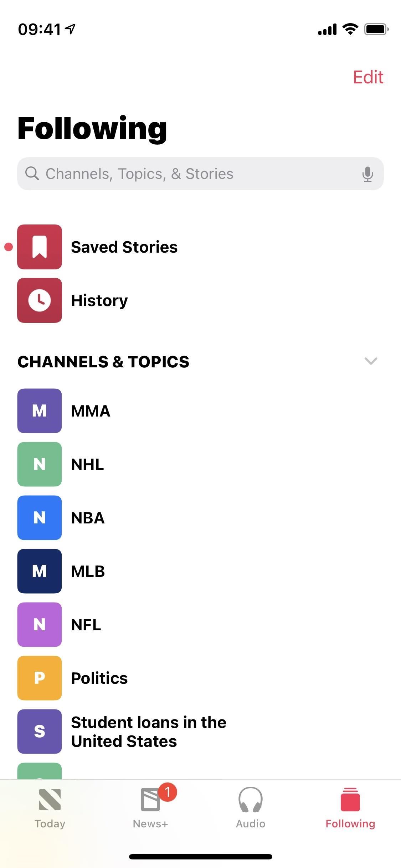Collapse the Channels & Topics section
401x868 pixels.
371,361
